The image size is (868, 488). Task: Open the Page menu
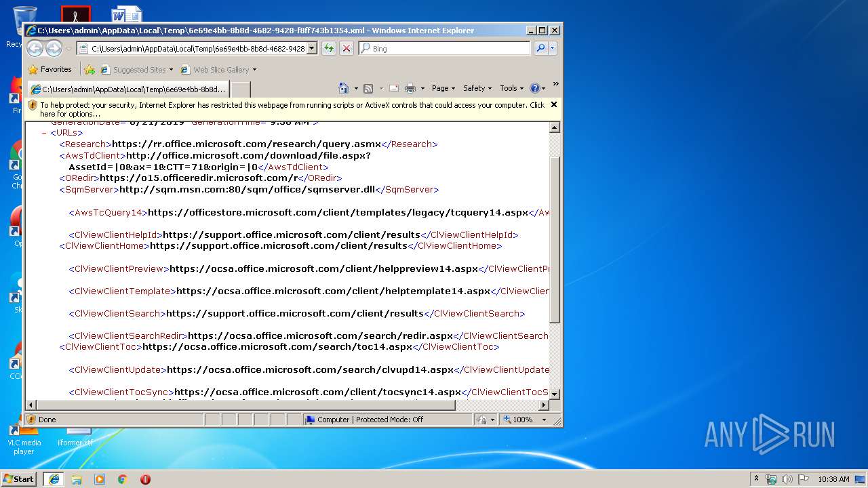pos(443,88)
